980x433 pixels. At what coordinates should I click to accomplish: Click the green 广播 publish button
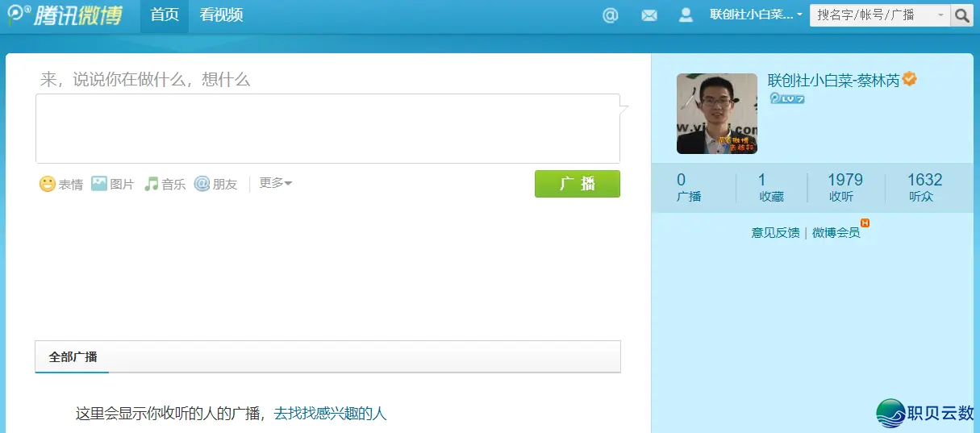pos(578,184)
